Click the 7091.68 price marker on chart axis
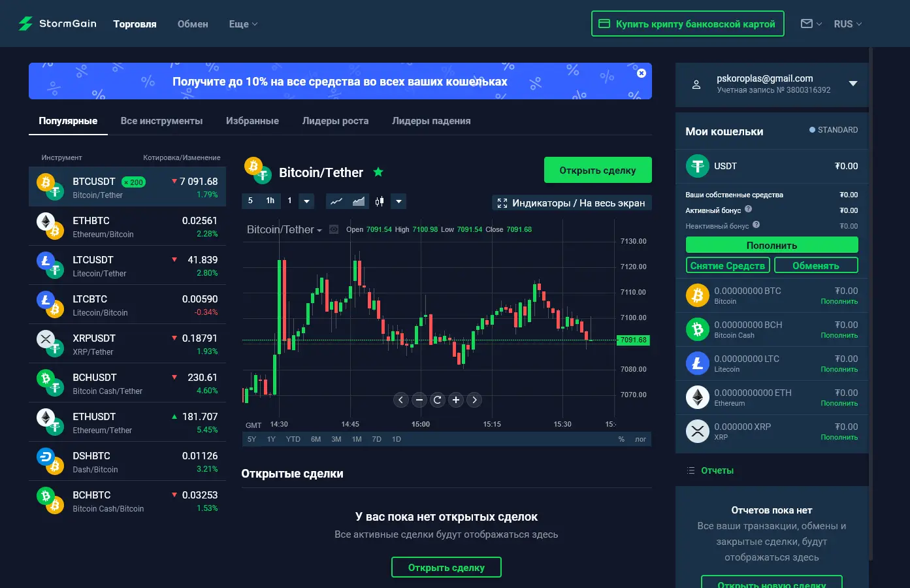Viewport: 910px width, 588px height. pos(633,340)
